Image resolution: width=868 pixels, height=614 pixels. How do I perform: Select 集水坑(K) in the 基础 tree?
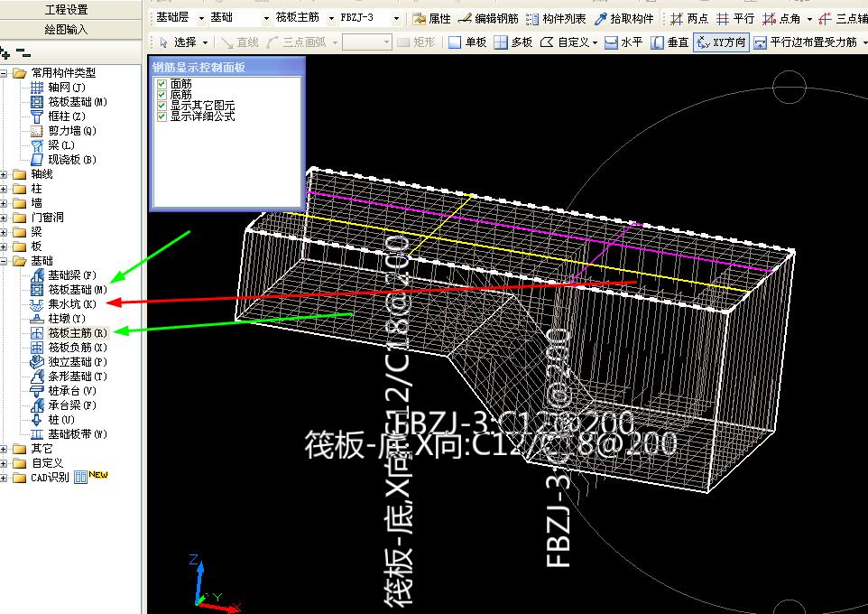[x=70, y=304]
